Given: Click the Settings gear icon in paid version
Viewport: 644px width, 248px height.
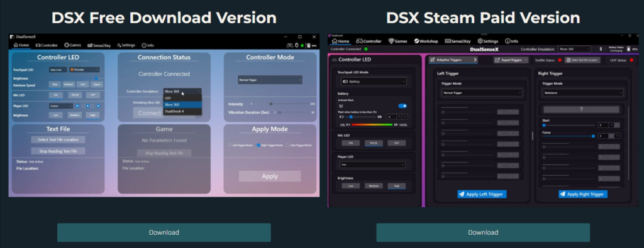Looking at the screenshot, I should click(x=480, y=41).
